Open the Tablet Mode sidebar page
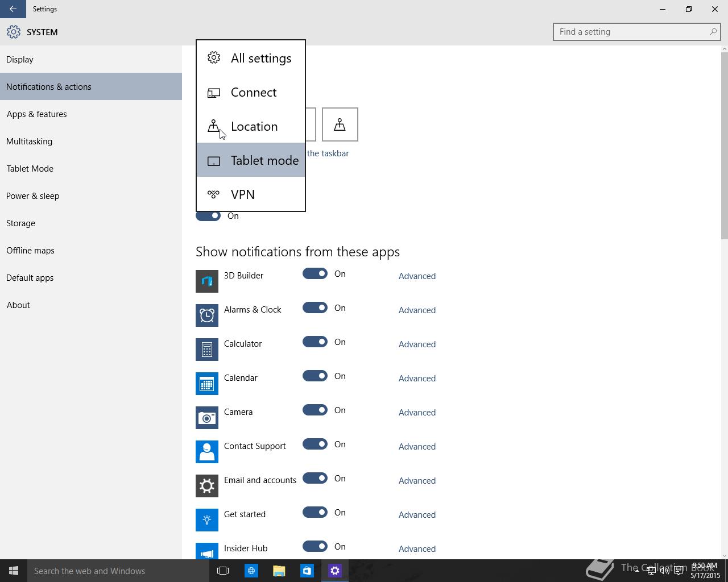The image size is (728, 582). (x=91, y=168)
